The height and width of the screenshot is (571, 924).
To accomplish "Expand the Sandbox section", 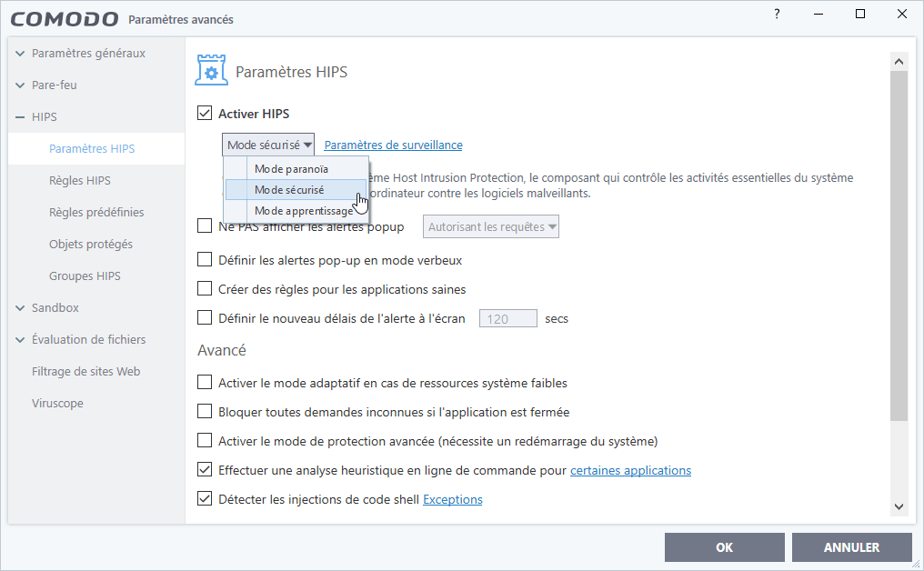I will pyautogui.click(x=20, y=308).
